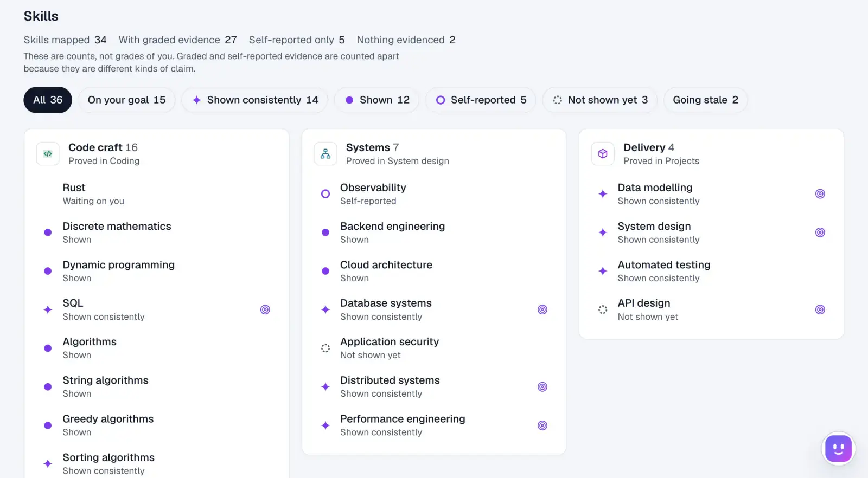This screenshot has height=478, width=868.
Task: Click the Nothing evidenced 2 stat
Action: [x=406, y=40]
